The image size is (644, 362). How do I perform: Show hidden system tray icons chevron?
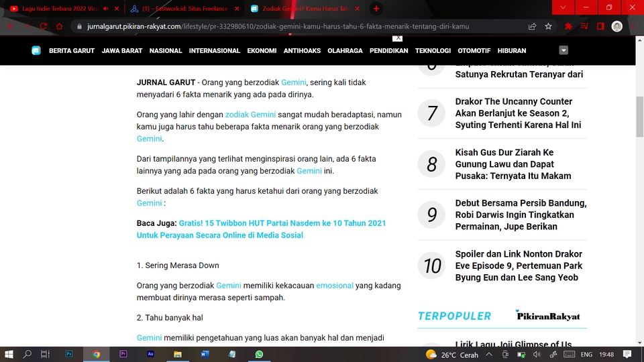[489, 355]
